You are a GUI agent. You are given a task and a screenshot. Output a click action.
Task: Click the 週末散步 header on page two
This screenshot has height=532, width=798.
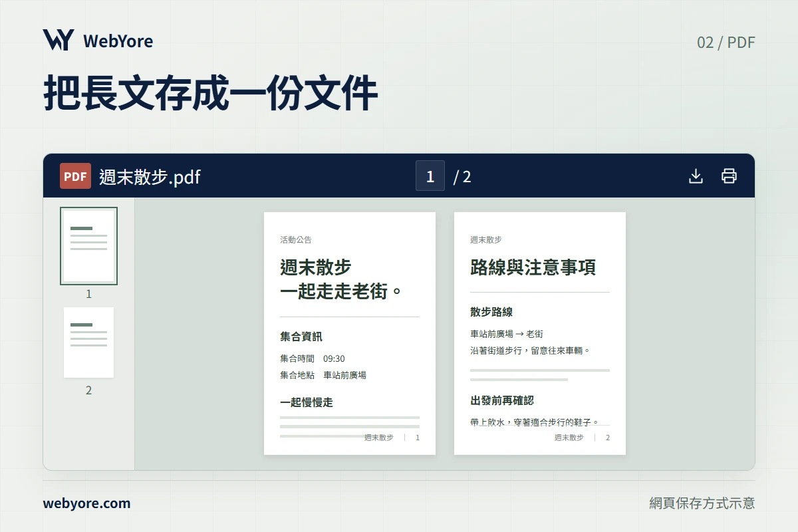click(486, 239)
